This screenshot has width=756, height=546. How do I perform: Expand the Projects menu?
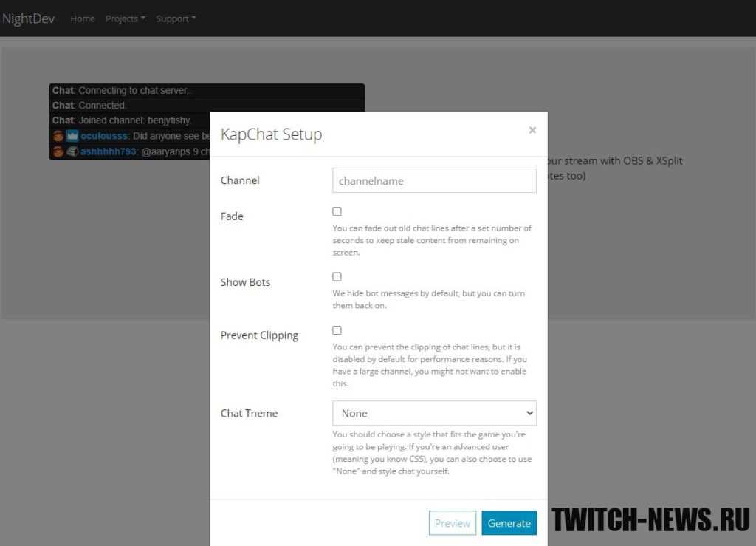point(126,18)
